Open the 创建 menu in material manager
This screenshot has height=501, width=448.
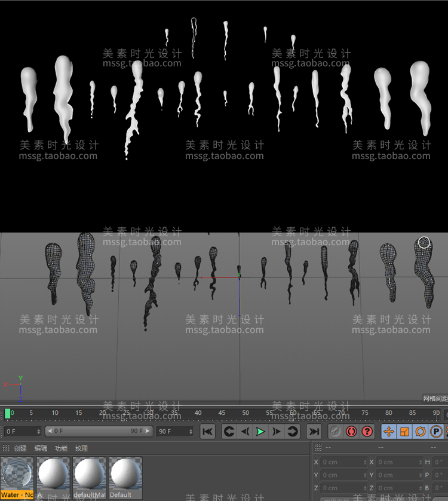point(20,448)
